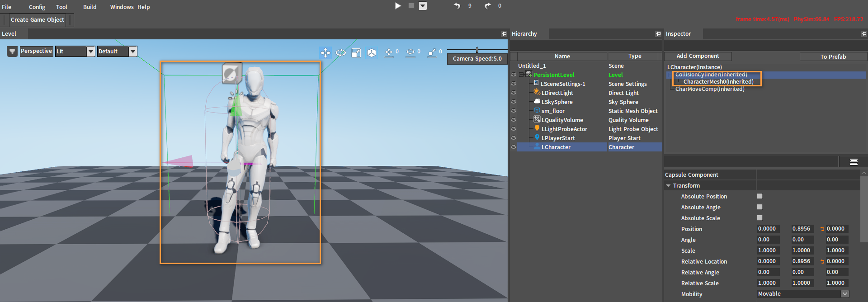Enable the Absolute Angle checkbox

pos(759,207)
